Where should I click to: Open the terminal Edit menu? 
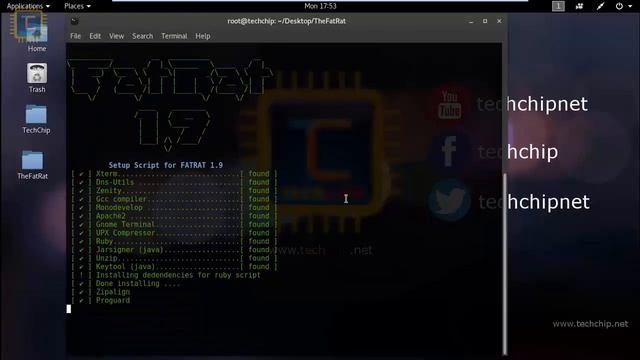95,36
